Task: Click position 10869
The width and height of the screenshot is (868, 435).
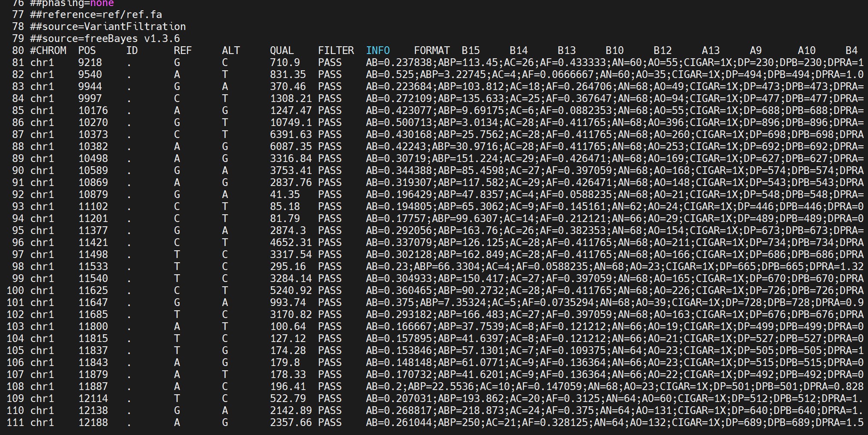Action: pos(93,183)
